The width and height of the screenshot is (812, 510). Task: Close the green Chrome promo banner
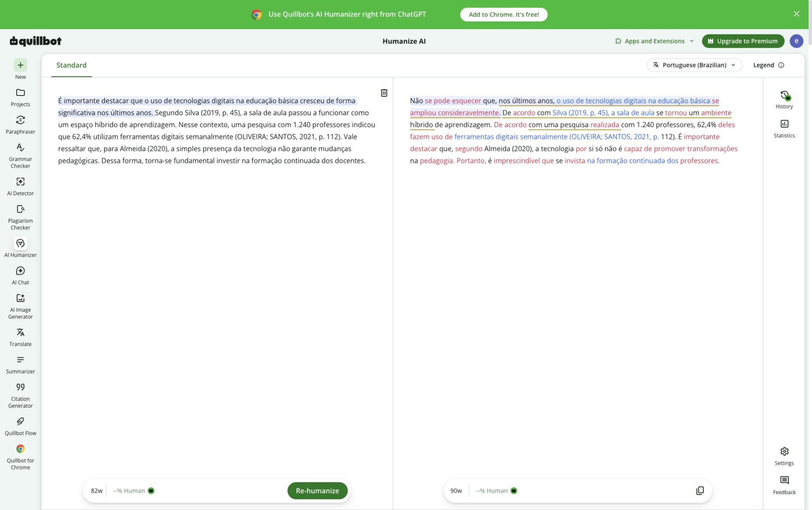click(x=796, y=14)
